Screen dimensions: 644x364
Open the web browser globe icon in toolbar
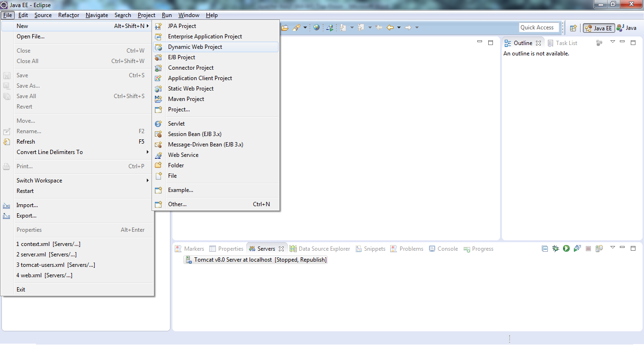(316, 27)
